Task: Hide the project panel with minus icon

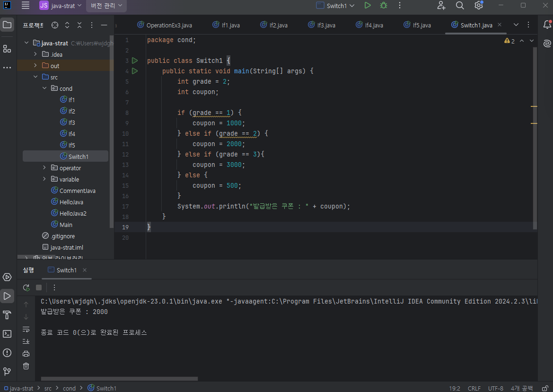Action: 104,25
